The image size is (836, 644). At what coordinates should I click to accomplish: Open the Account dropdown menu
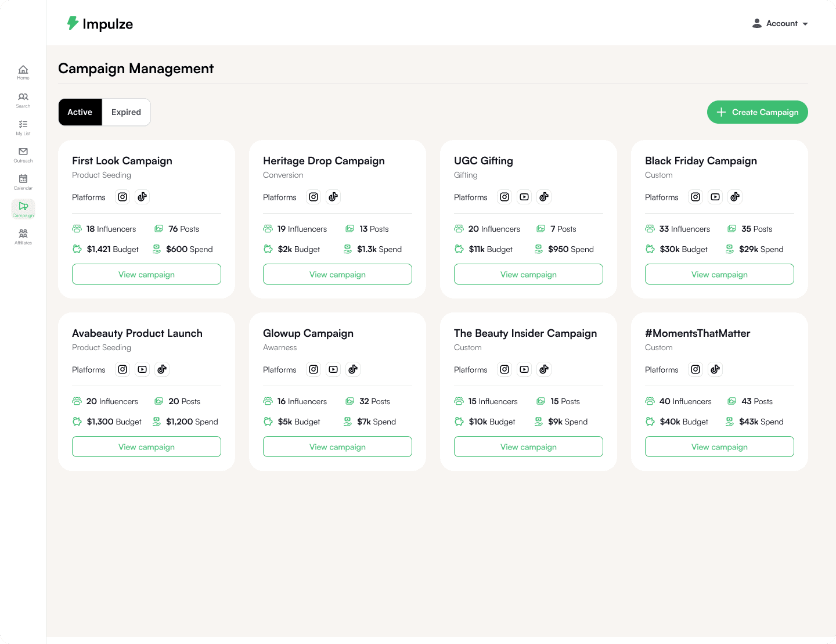point(780,24)
